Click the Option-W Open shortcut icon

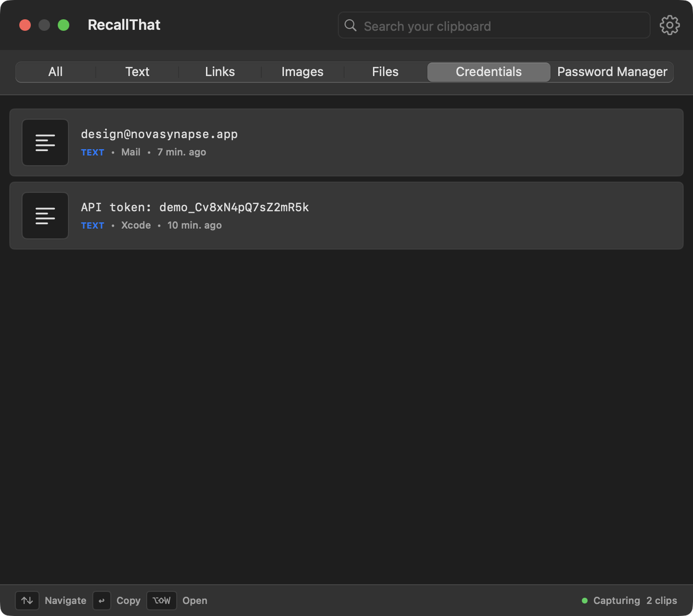pyautogui.click(x=162, y=600)
